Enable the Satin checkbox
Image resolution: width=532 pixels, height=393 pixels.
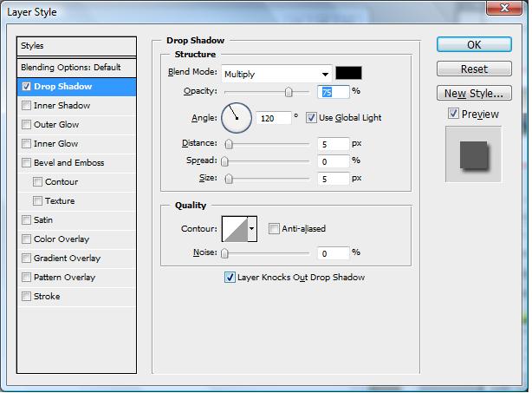(26, 220)
